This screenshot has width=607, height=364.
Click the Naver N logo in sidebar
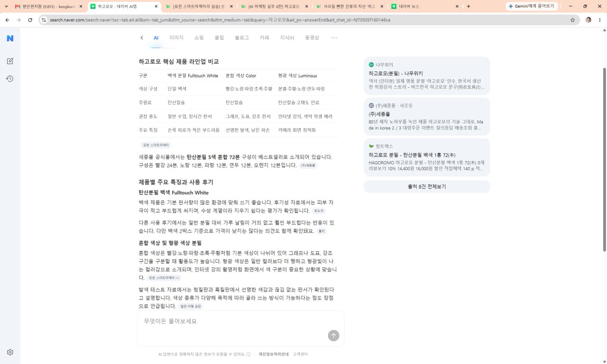[10, 38]
